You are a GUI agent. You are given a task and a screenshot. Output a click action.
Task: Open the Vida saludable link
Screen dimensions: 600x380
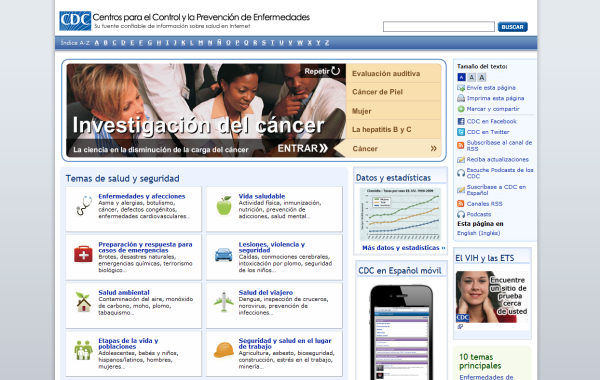[262, 196]
